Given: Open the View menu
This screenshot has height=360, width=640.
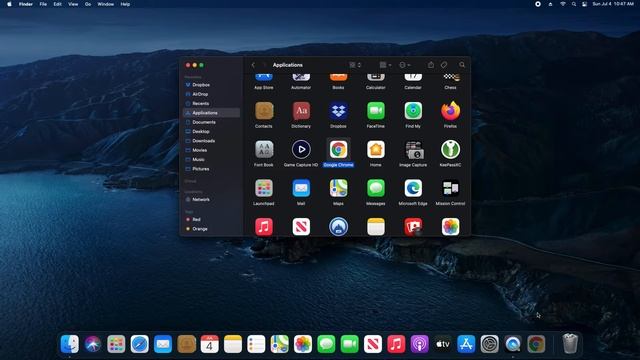Looking at the screenshot, I should pyautogui.click(x=73, y=4).
